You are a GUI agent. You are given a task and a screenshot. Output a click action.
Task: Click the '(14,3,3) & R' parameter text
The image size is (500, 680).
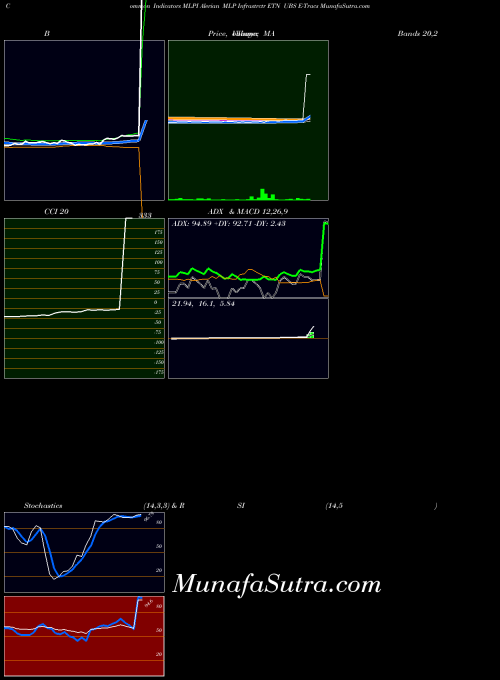point(164,506)
